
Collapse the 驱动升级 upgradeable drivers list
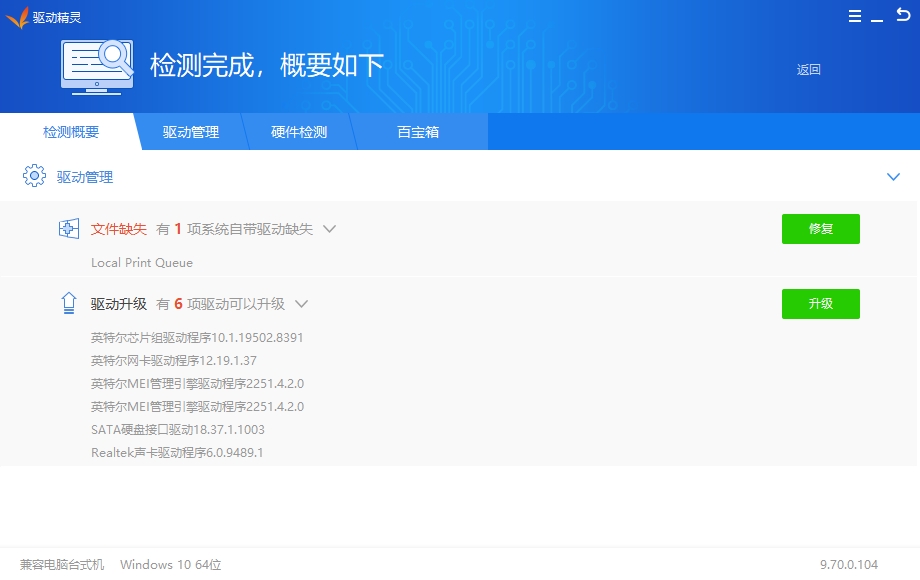[304, 304]
